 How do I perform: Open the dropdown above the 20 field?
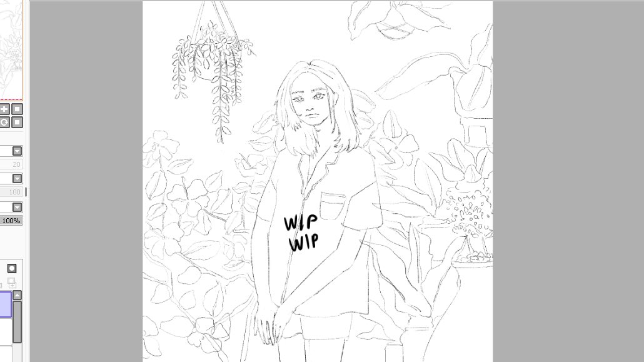point(18,151)
